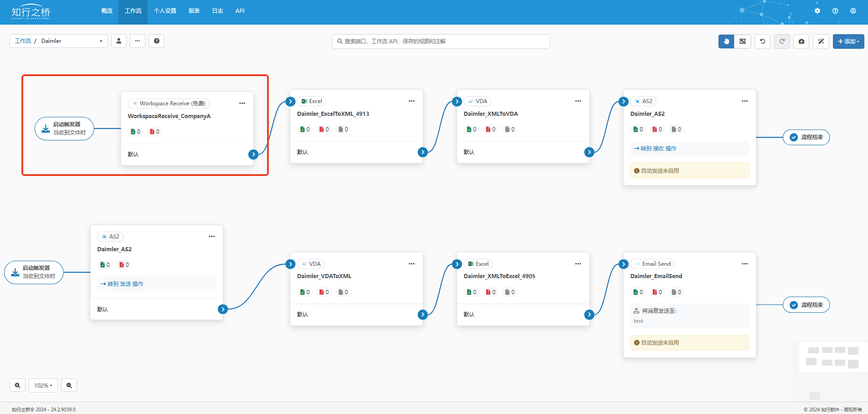Open the question mark help beside workspace selector

pyautogui.click(x=156, y=41)
